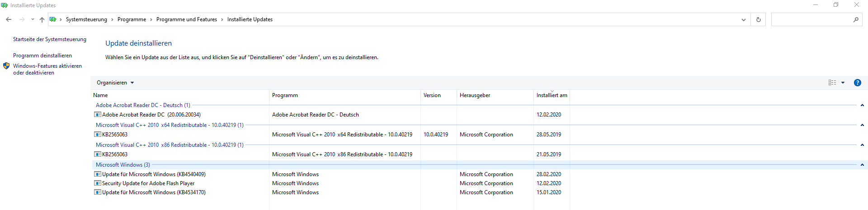Open the Organisieren menu

point(115,83)
